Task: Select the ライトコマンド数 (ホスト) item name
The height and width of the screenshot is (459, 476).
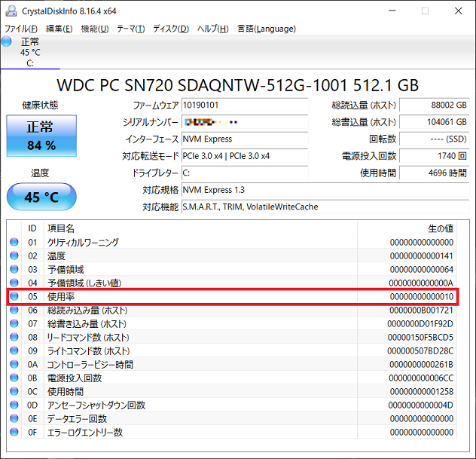Action: (x=88, y=351)
